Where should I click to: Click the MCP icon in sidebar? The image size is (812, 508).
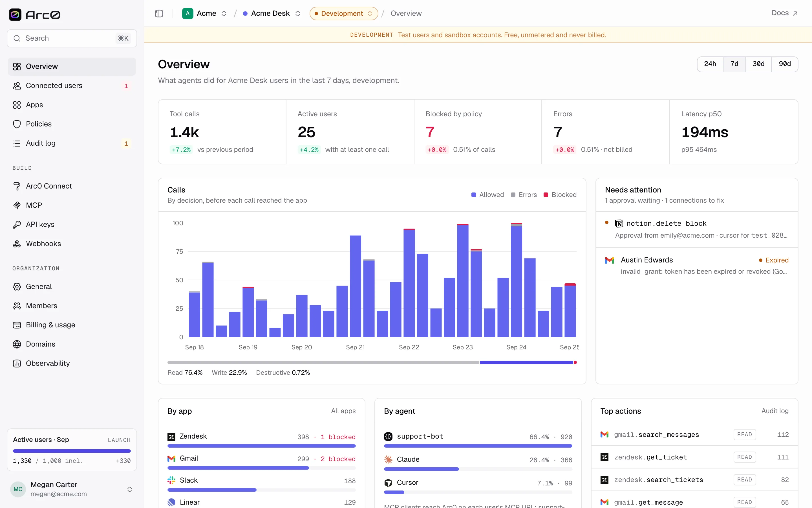(17, 205)
